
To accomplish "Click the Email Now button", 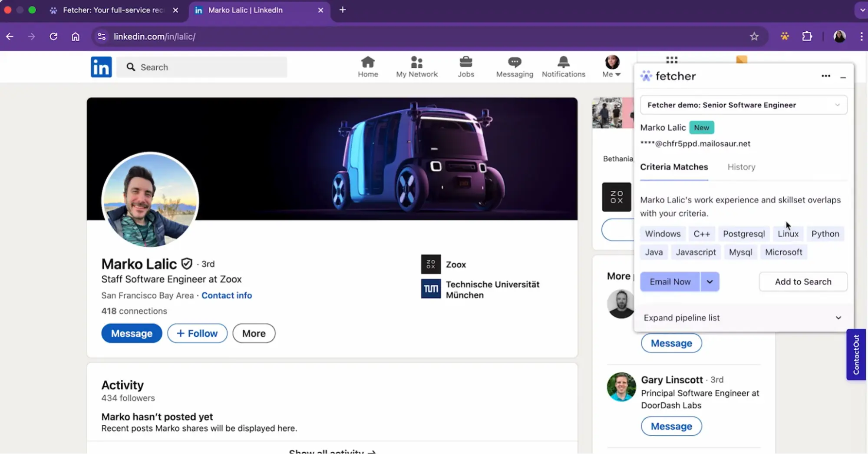I will (670, 282).
